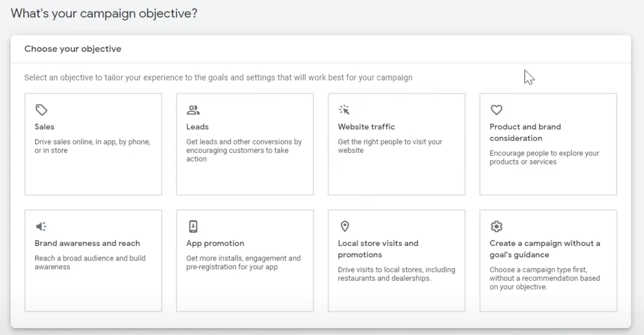Screen dimensions: 644x335
Task: Click the Sales price tag icon
Action: click(41, 110)
